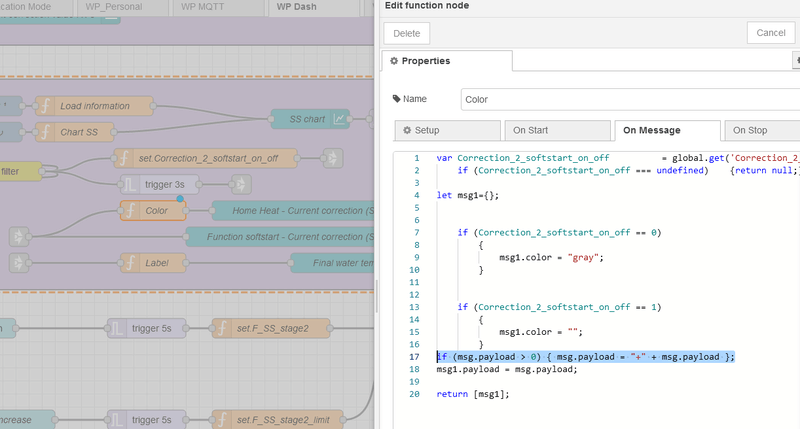Select the Color function node
The width and height of the screenshot is (800, 429).
point(155,211)
